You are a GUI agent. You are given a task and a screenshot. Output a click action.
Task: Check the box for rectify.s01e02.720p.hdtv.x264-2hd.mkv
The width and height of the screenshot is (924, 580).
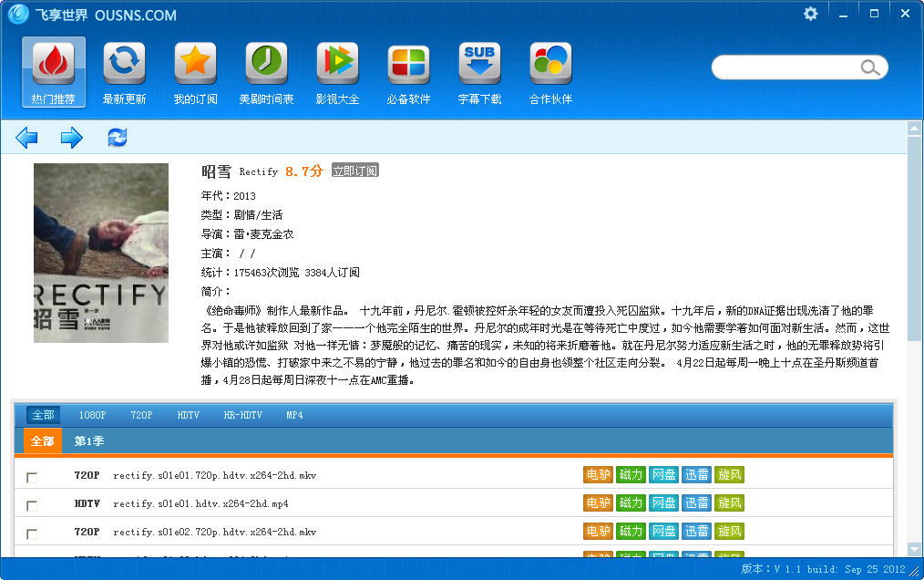pyautogui.click(x=32, y=534)
